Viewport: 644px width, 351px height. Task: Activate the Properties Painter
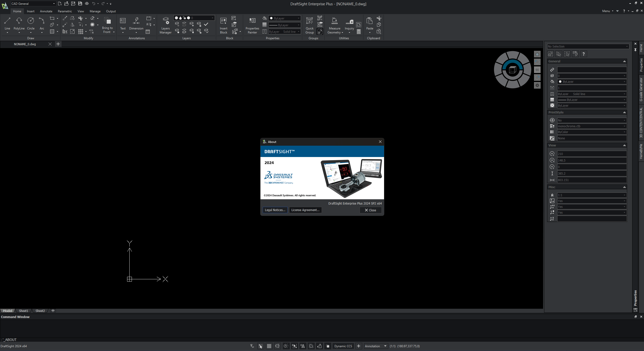click(252, 25)
